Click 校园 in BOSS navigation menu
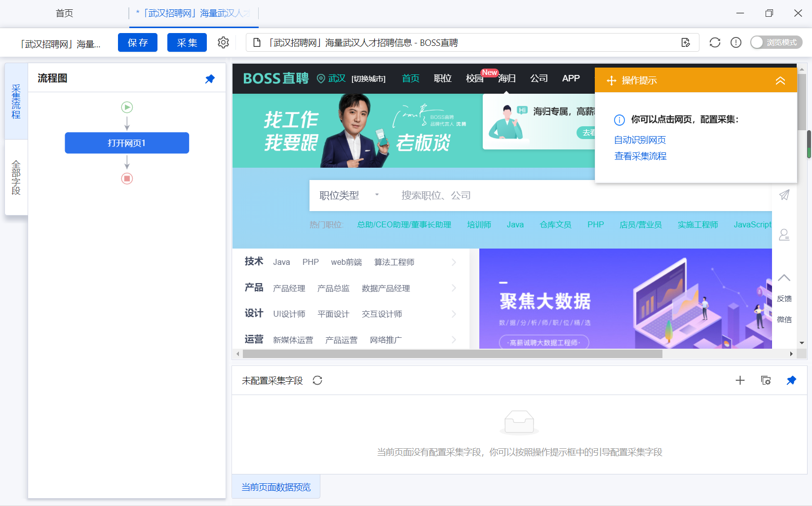 coord(475,78)
